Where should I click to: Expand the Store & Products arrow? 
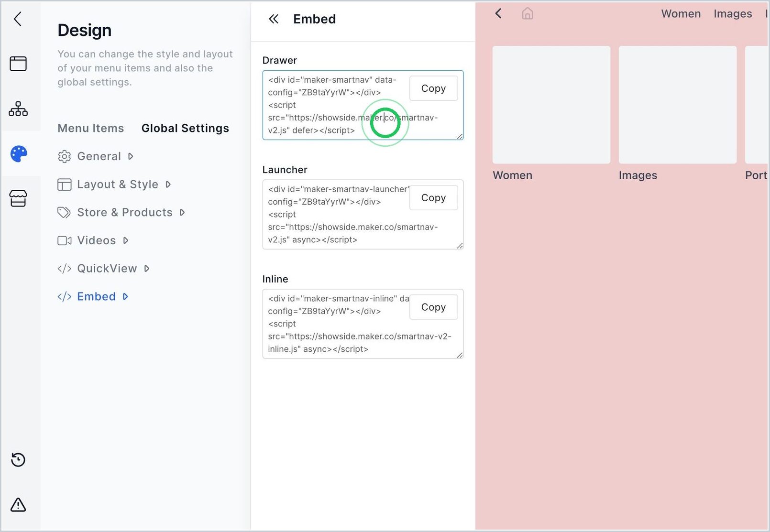(182, 212)
